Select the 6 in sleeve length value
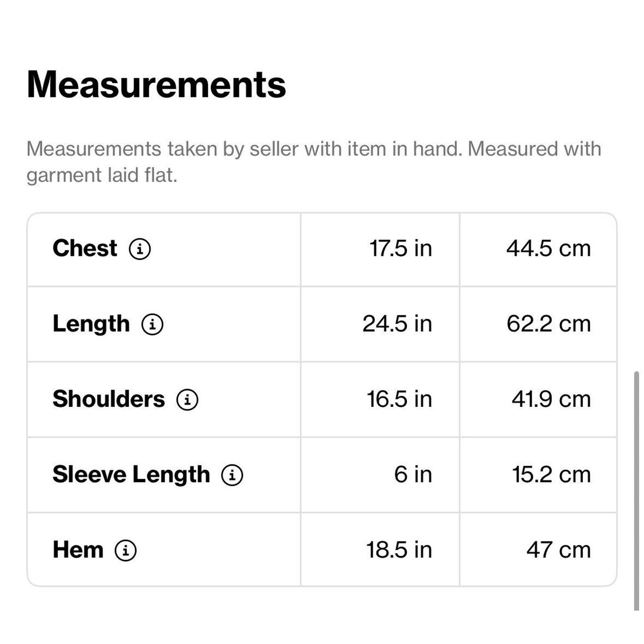 point(413,474)
